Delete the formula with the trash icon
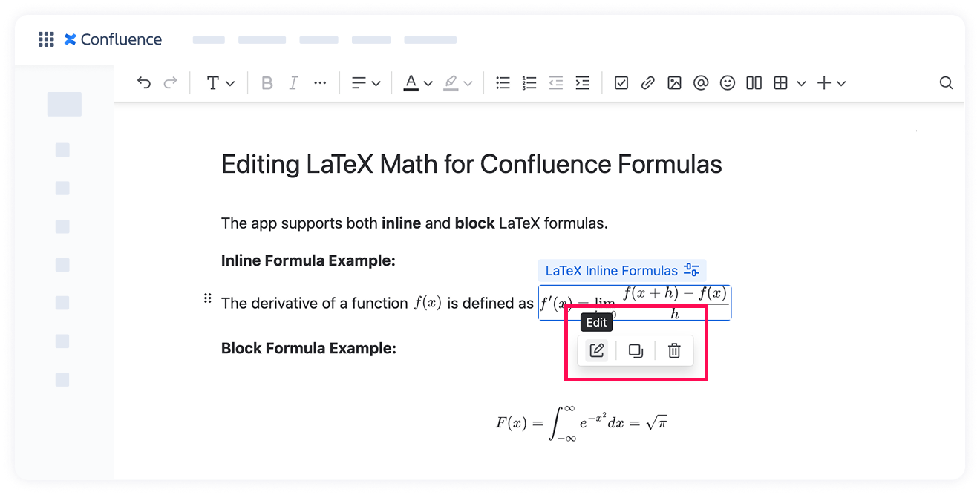Screen dimensions: 980x495 pyautogui.click(x=674, y=350)
